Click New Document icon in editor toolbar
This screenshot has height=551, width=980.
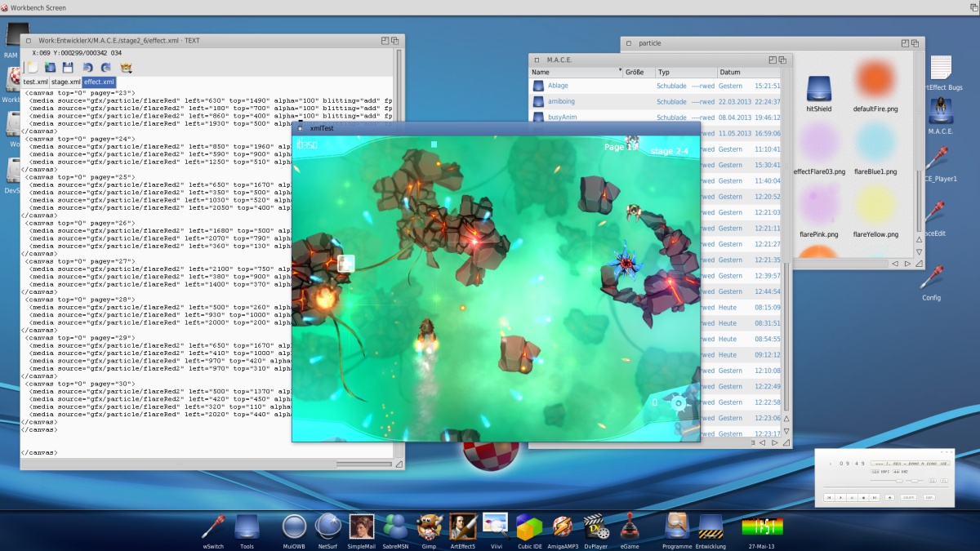[x=32, y=68]
